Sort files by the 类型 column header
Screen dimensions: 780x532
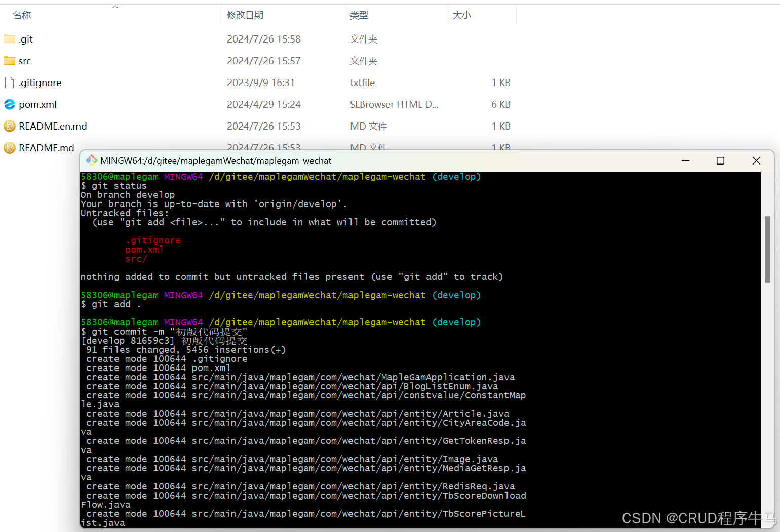[x=359, y=15]
